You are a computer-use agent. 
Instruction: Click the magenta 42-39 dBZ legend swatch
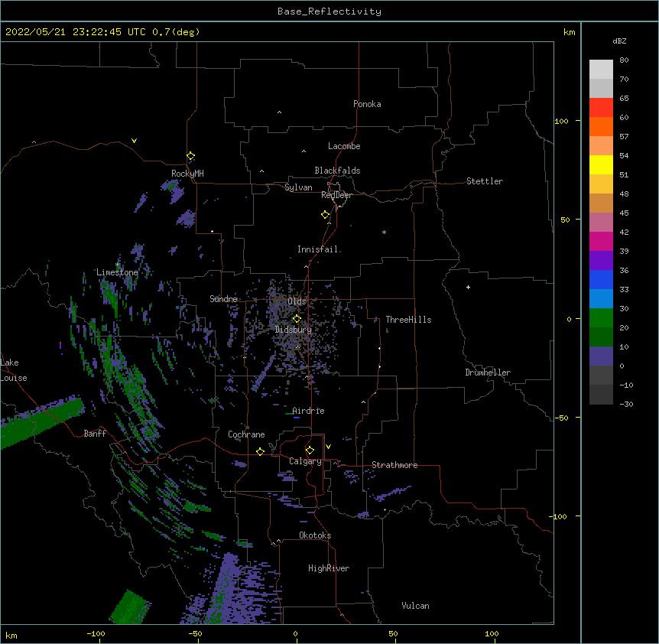tap(601, 241)
